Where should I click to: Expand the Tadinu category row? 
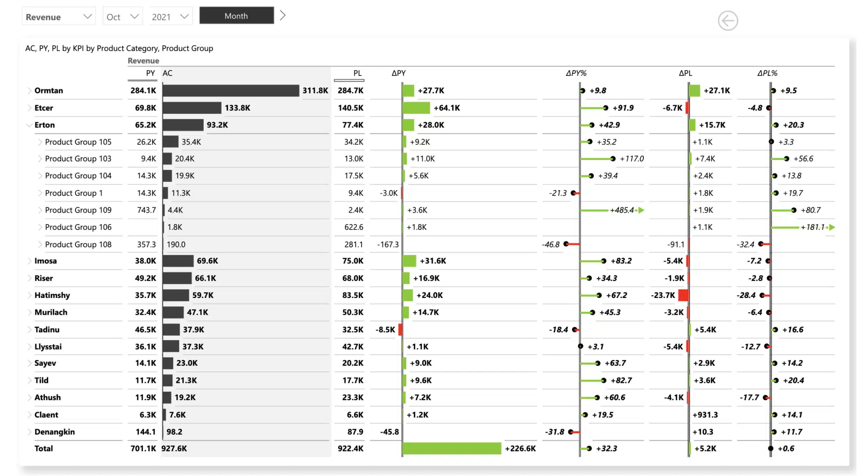click(29, 329)
